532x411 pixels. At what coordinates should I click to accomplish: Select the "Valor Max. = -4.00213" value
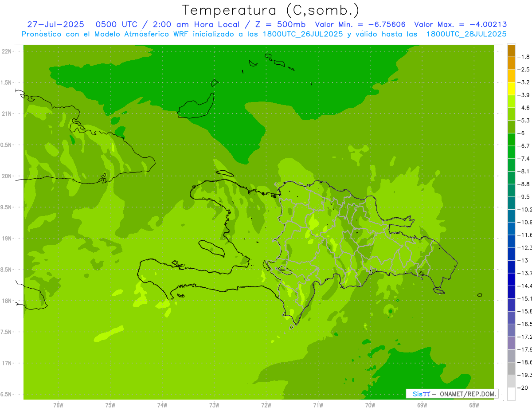(x=461, y=24)
